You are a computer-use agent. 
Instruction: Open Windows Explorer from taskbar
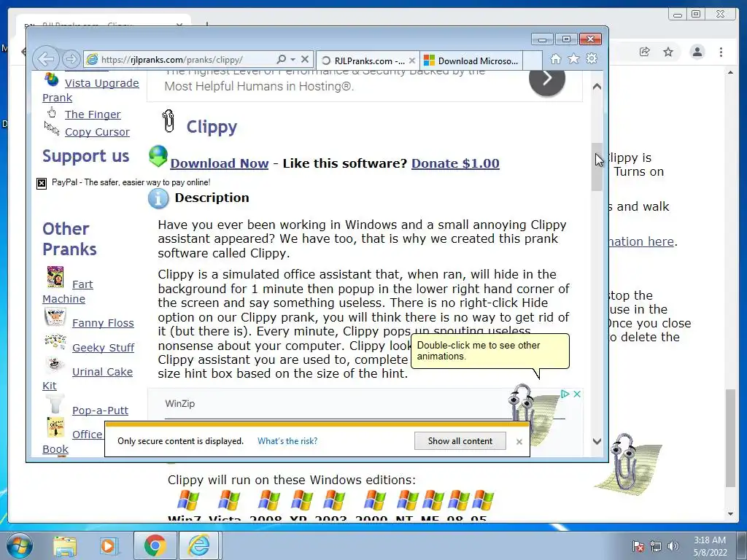point(65,546)
